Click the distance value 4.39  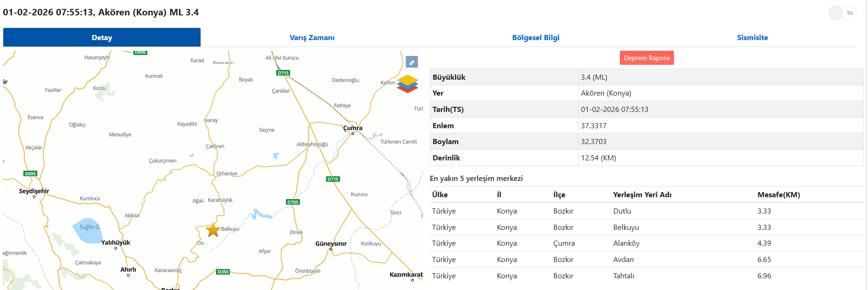click(x=764, y=243)
